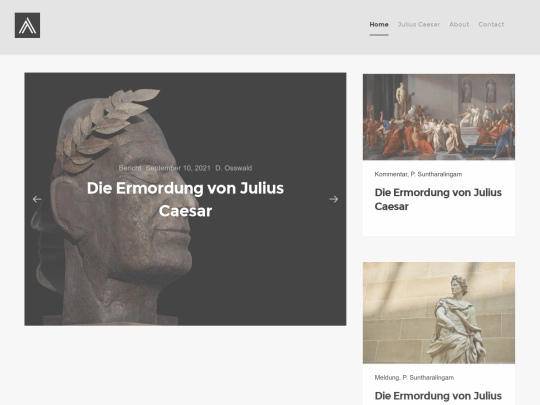Open the second card's article title

438,396
